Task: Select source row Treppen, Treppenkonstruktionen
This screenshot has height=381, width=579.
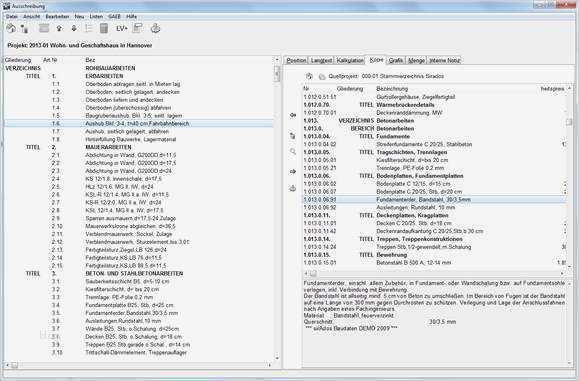Action: tap(434, 239)
